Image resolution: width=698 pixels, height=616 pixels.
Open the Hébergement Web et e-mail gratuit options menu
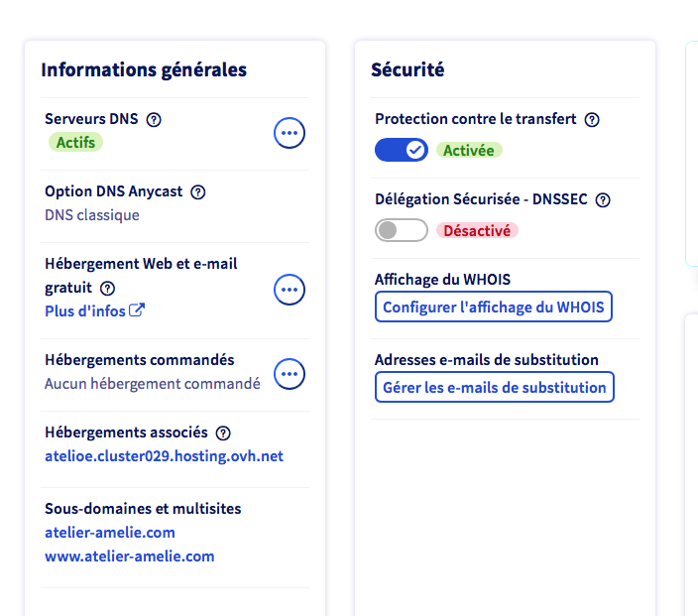pos(289,290)
